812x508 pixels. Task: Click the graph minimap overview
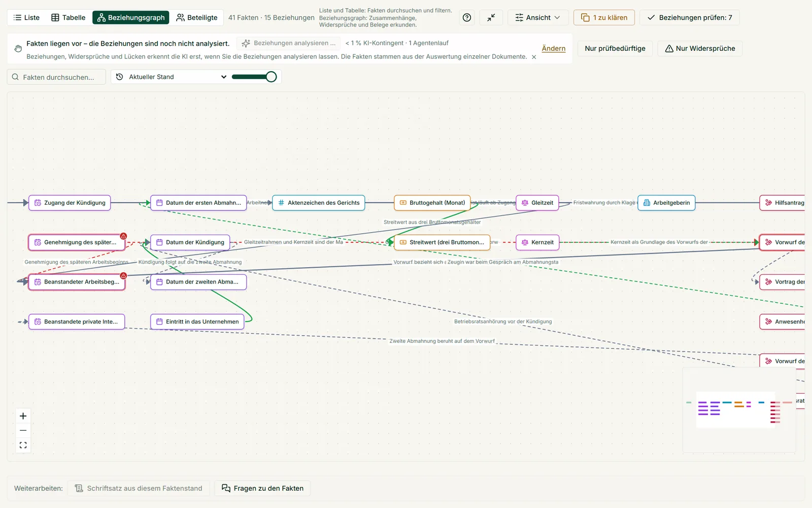click(x=739, y=409)
